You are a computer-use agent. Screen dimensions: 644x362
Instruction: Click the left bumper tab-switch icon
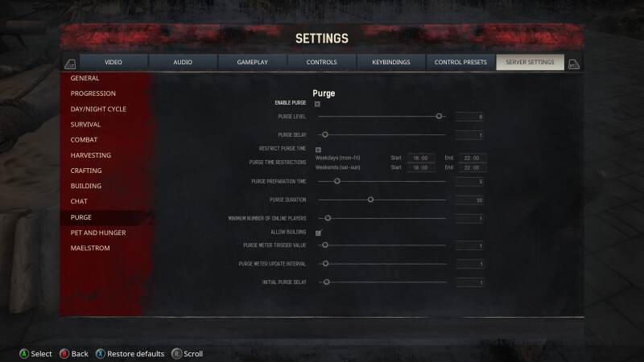coord(70,64)
